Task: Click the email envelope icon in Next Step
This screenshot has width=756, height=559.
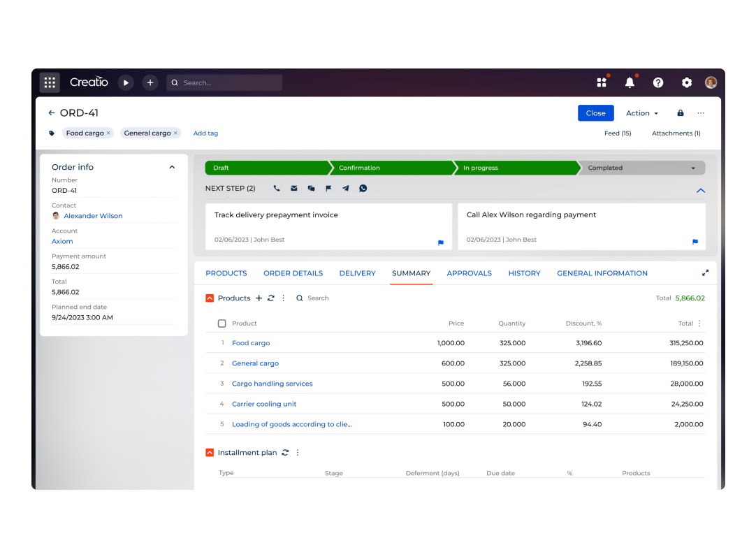Action: (294, 188)
